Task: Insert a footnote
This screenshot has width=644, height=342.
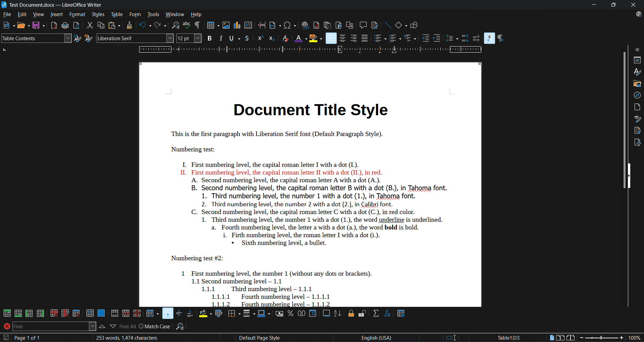Action: 316,25
